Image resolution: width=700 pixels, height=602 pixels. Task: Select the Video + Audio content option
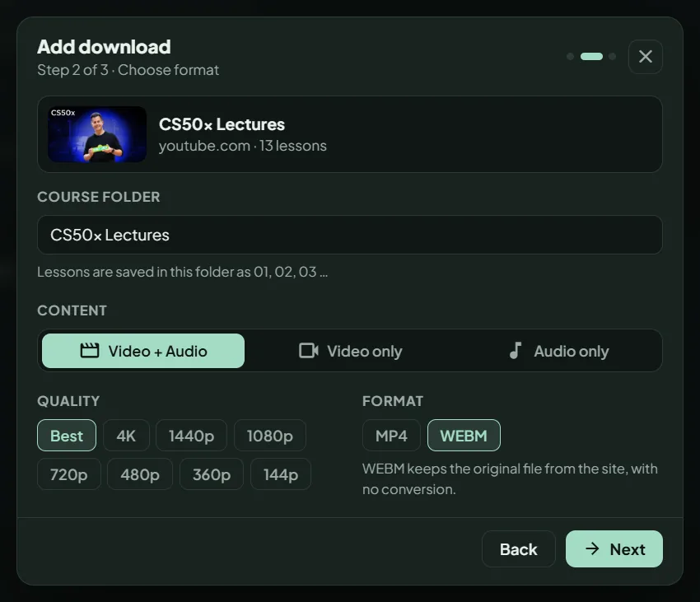click(142, 351)
